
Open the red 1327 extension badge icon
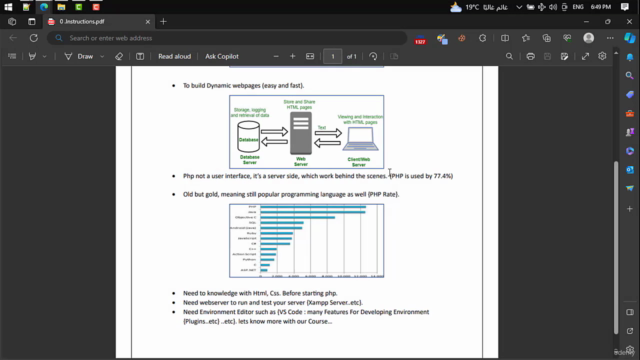[420, 39]
